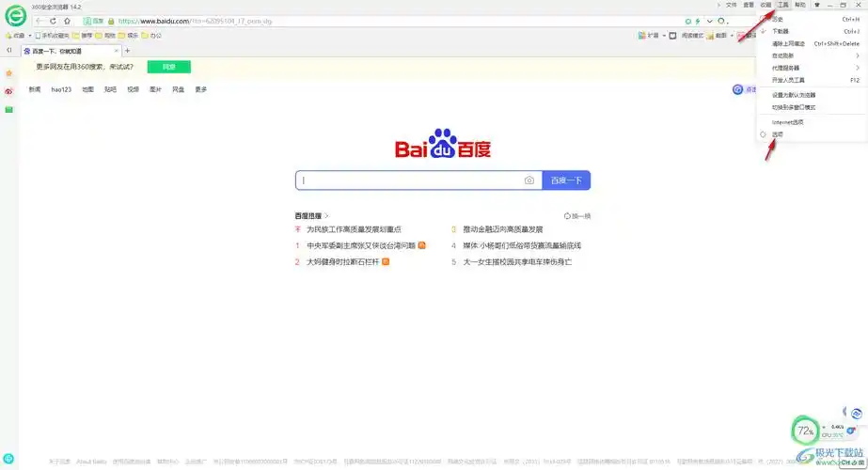This screenshot has width=868, height=470.
Task: Open the home page icon
Action: click(67, 21)
